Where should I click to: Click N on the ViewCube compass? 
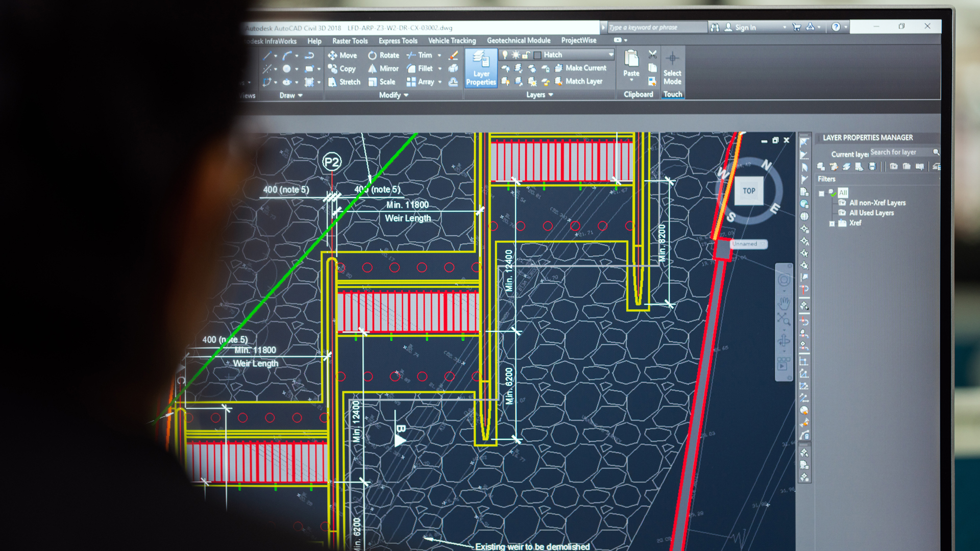[x=766, y=165]
